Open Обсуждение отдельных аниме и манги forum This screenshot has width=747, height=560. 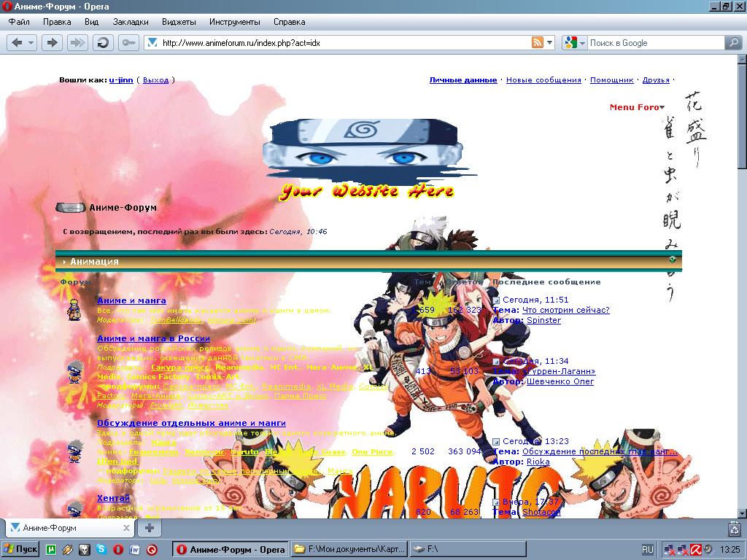pos(192,423)
